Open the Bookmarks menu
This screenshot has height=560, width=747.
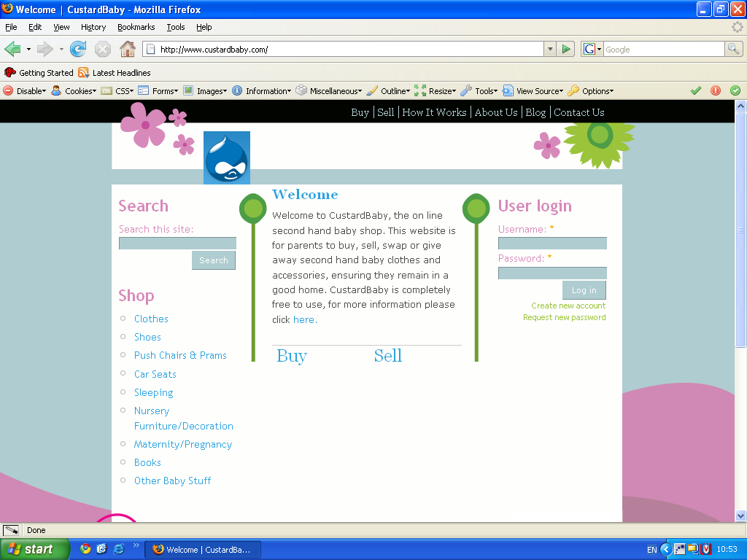click(136, 27)
